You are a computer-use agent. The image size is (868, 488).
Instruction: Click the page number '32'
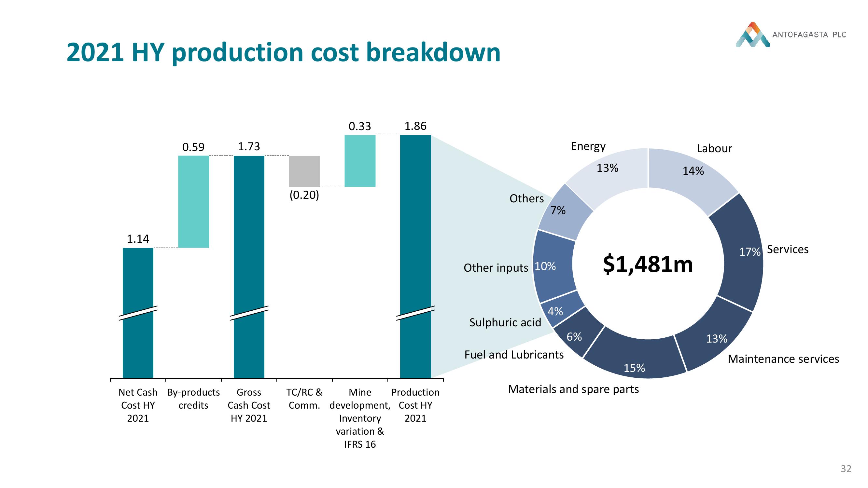pos(846,469)
